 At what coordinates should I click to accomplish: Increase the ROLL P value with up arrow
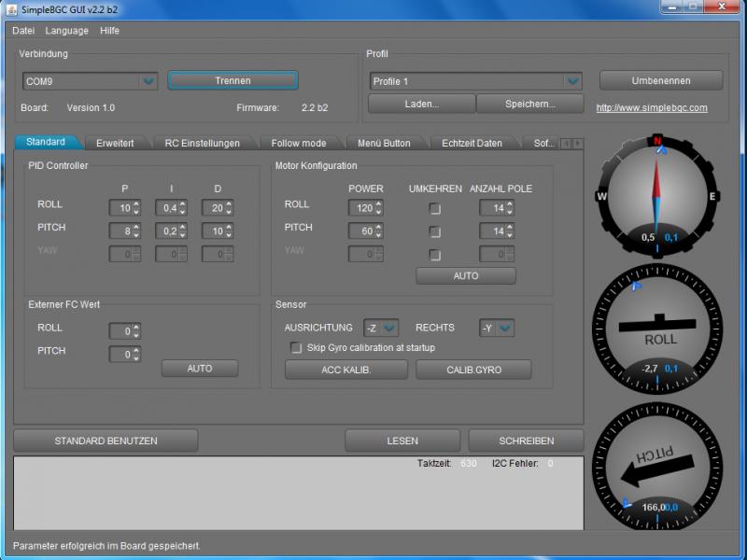tap(136, 204)
